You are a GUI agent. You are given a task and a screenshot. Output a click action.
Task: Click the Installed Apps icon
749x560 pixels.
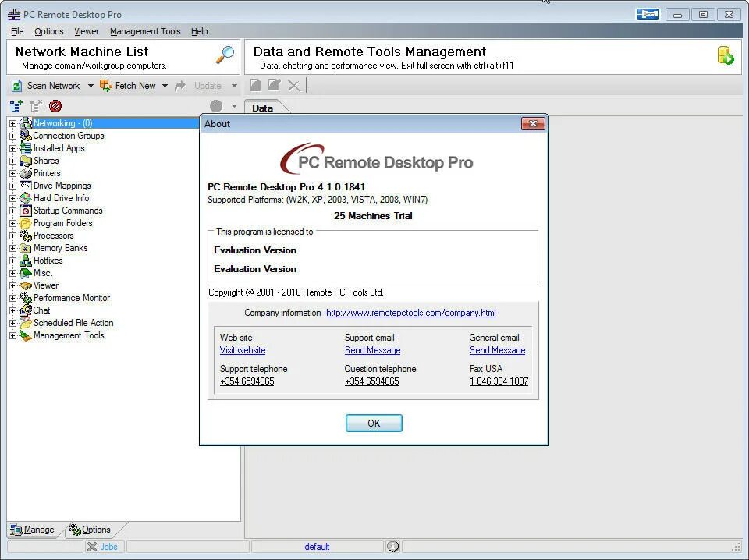(x=25, y=148)
